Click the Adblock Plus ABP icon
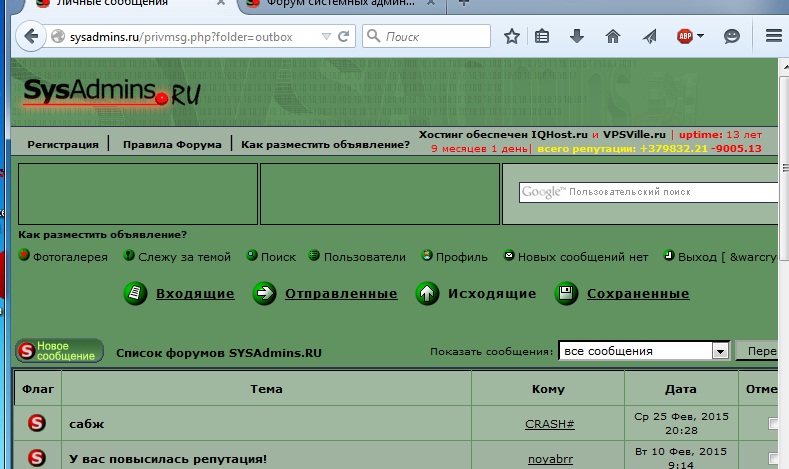 (684, 36)
